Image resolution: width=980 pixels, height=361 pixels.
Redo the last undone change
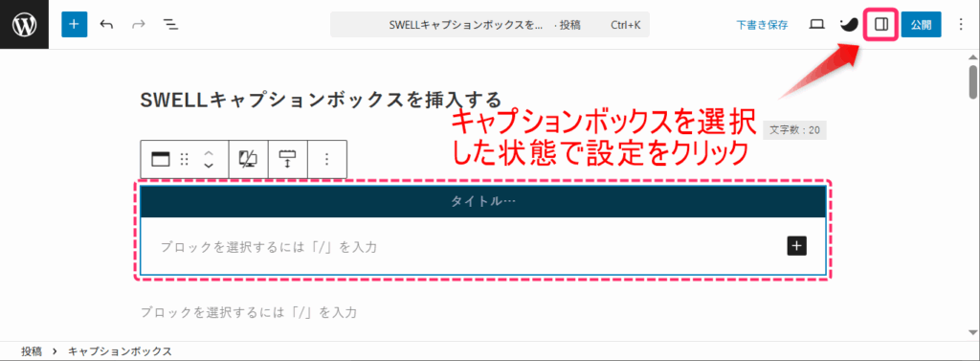(x=139, y=24)
